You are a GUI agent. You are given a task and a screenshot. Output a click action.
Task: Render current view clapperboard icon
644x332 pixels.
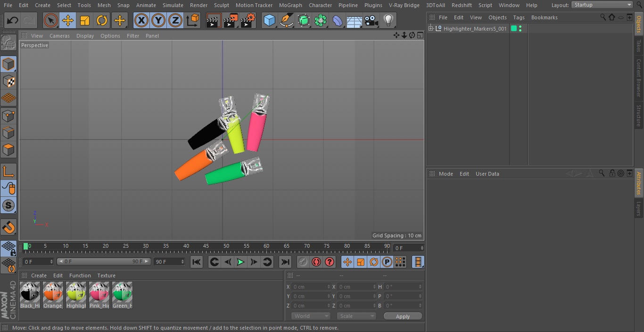pos(214,20)
